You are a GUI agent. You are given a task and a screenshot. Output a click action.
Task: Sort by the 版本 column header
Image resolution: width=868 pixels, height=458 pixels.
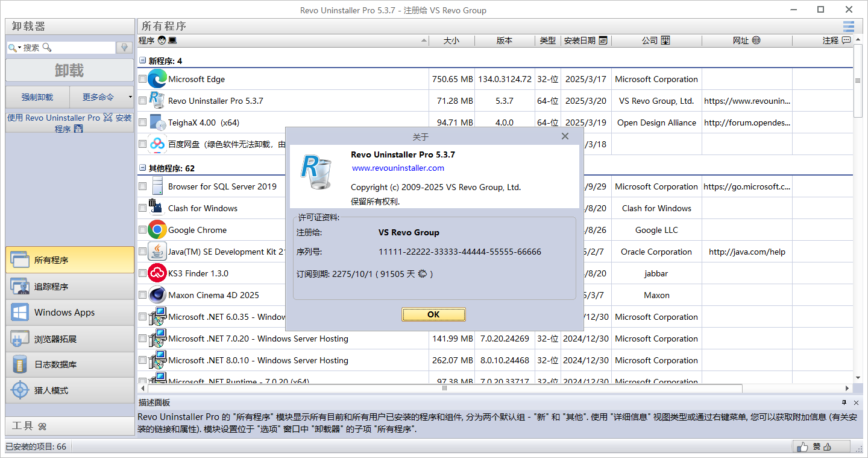[505, 40]
